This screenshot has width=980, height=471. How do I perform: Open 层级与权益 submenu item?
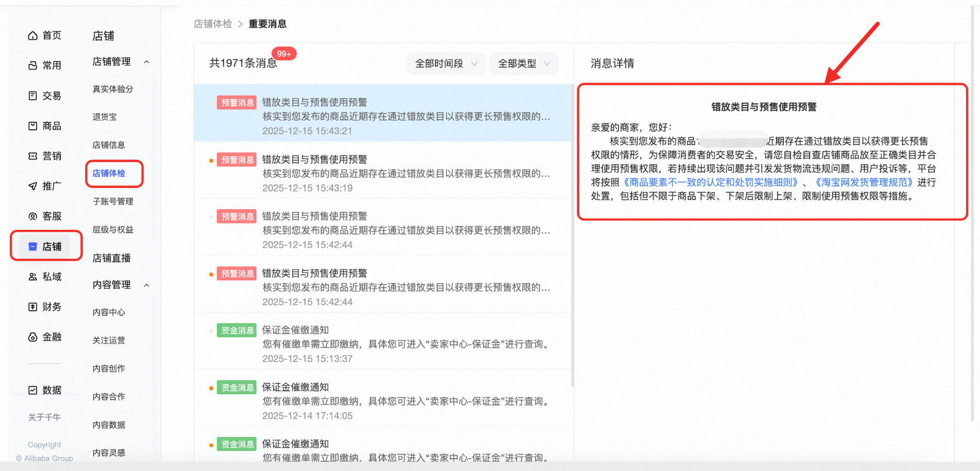coord(113,229)
